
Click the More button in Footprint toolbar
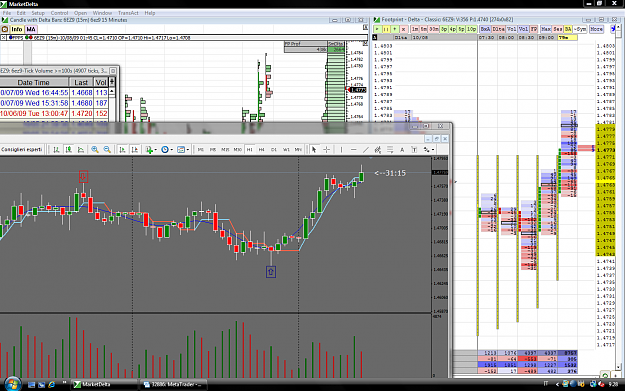click(x=596, y=29)
